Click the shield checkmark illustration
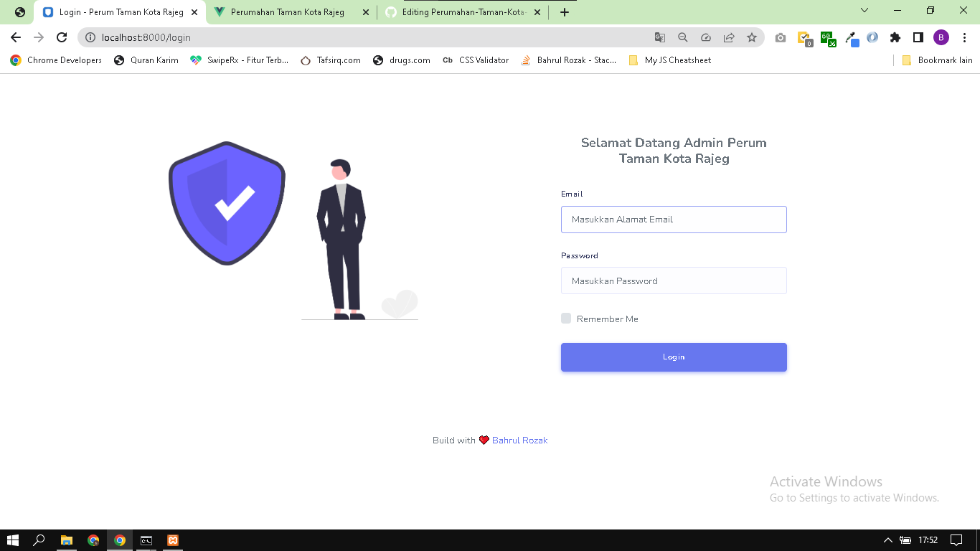The height and width of the screenshot is (551, 980). coord(227,203)
